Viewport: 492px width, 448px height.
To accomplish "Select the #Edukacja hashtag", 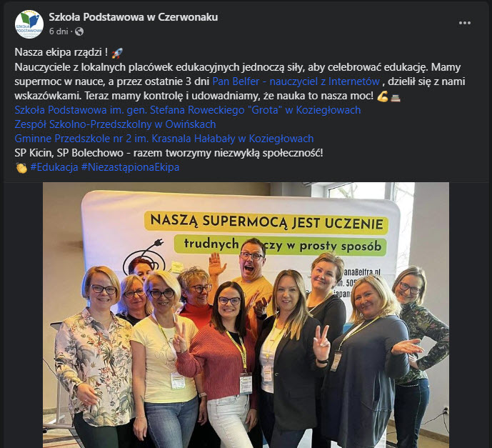I will tap(54, 167).
